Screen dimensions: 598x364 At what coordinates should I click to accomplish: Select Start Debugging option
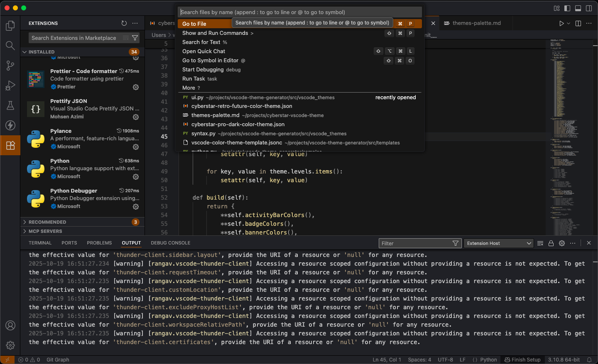299,70
